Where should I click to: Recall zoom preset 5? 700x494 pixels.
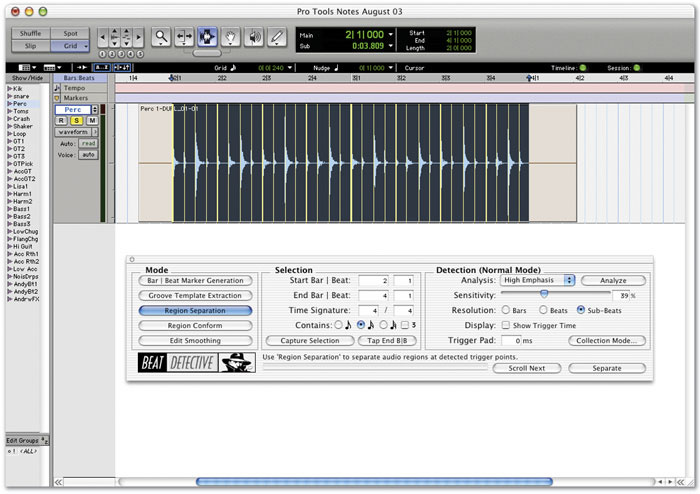tap(140, 54)
